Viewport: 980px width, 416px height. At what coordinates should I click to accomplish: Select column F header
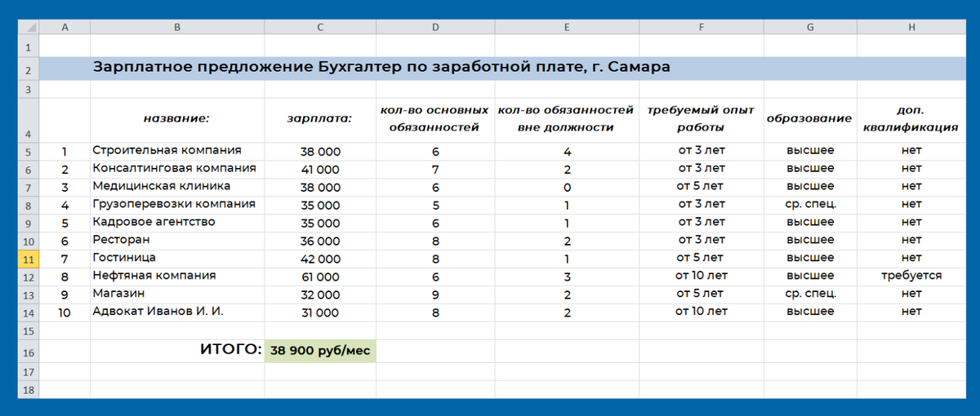701,27
